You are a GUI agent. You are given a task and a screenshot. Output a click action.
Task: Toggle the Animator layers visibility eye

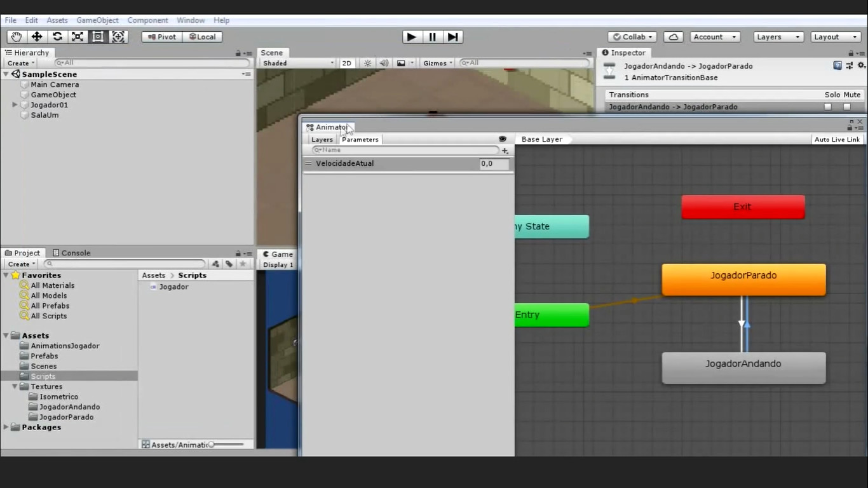(x=503, y=139)
